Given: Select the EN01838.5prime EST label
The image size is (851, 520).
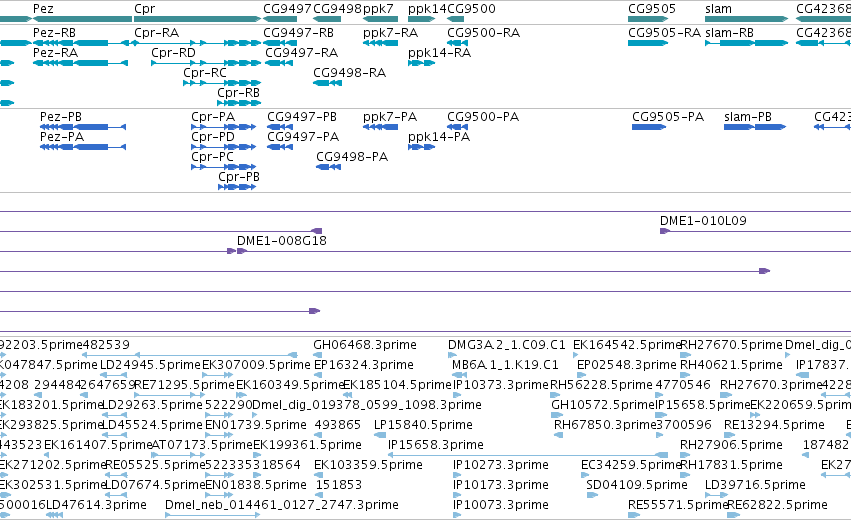Looking at the screenshot, I should (256, 485).
